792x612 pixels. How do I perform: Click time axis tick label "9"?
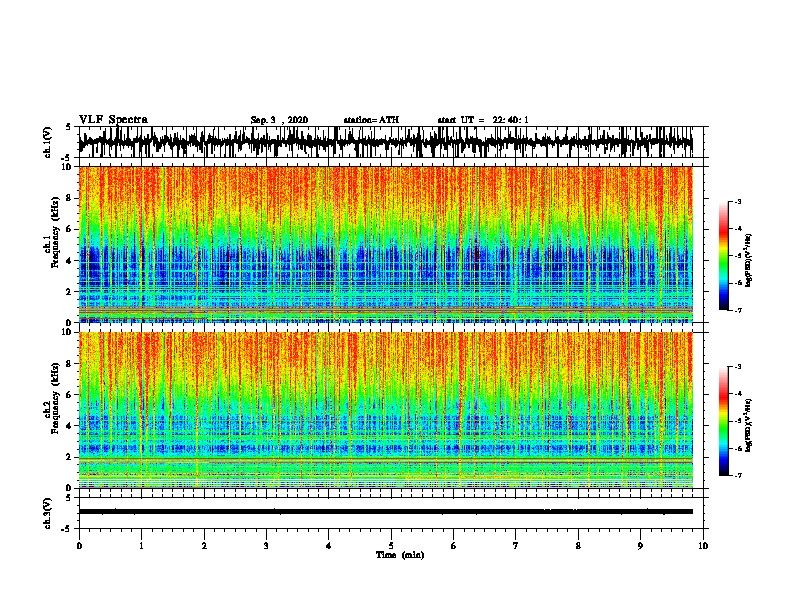pos(640,546)
